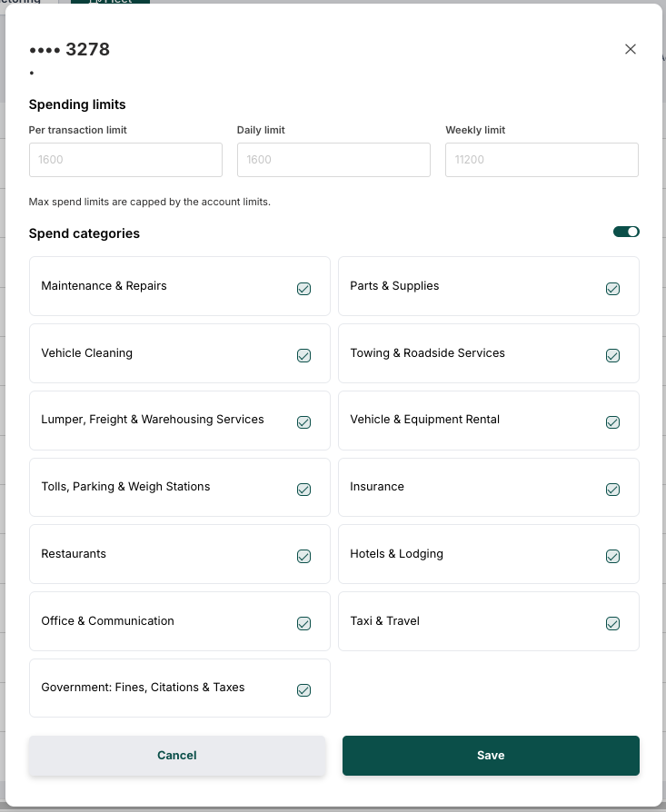Click the Per transaction limit field
This screenshot has height=812, width=666.
coord(125,160)
